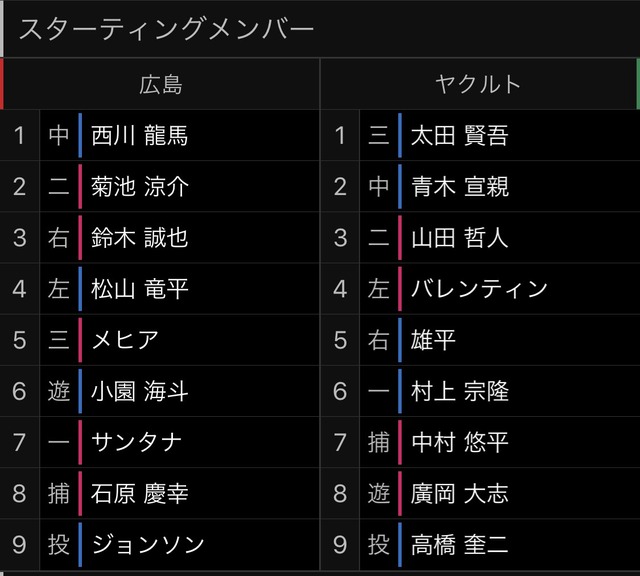Open shortstop 廣岡 大志
The height and width of the screenshot is (576, 640).
point(460,494)
